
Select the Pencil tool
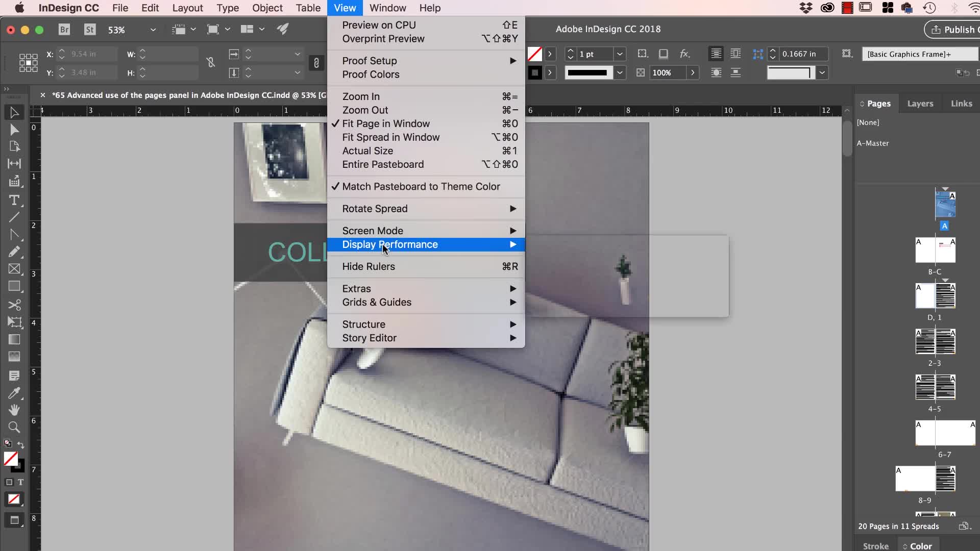point(14,252)
